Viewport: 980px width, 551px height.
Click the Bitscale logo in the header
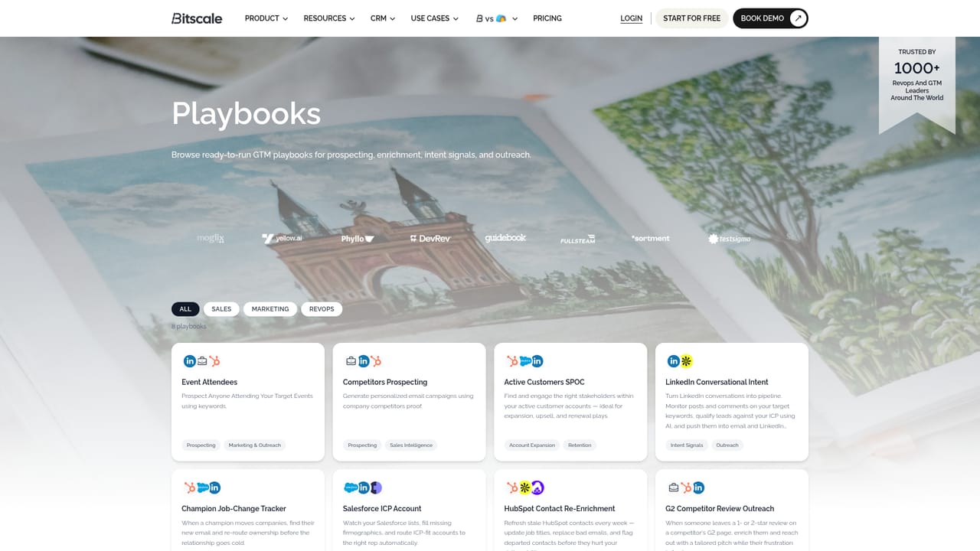click(197, 18)
